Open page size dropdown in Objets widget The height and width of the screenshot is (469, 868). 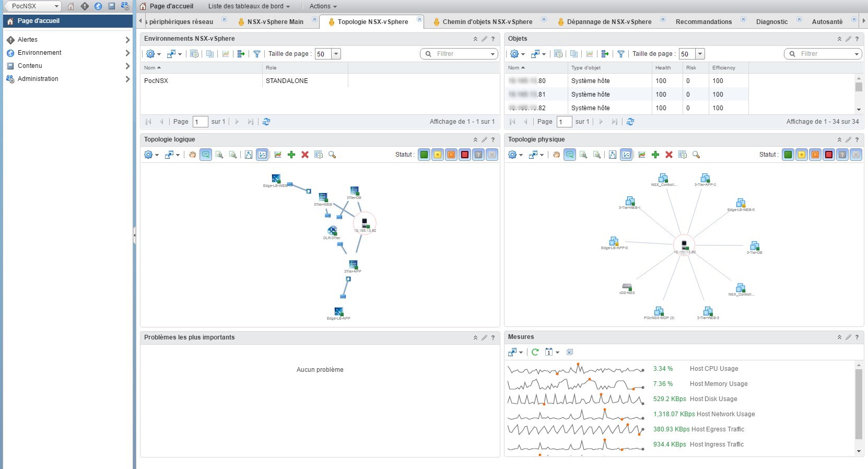click(x=700, y=54)
